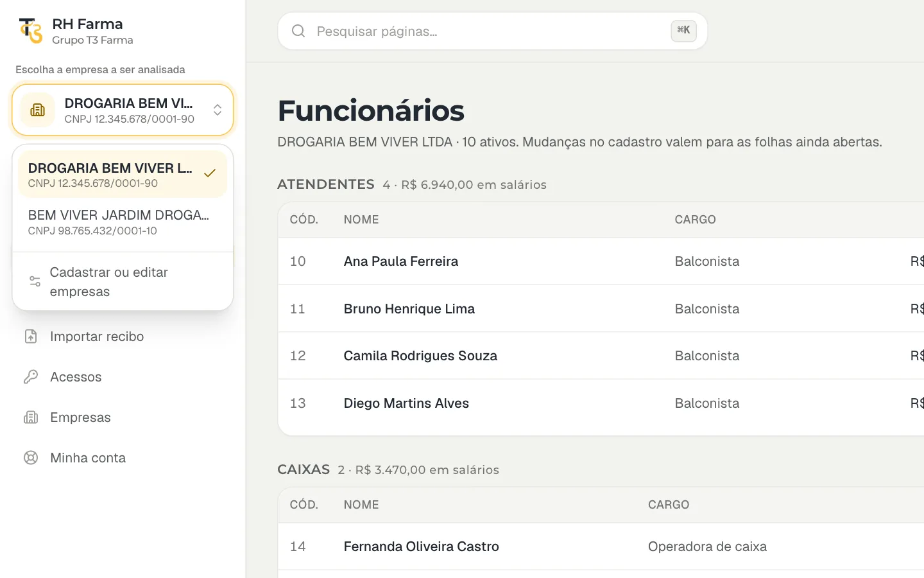The width and height of the screenshot is (924, 578).
Task: Select employee Diego Martins Alves
Action: click(x=406, y=403)
